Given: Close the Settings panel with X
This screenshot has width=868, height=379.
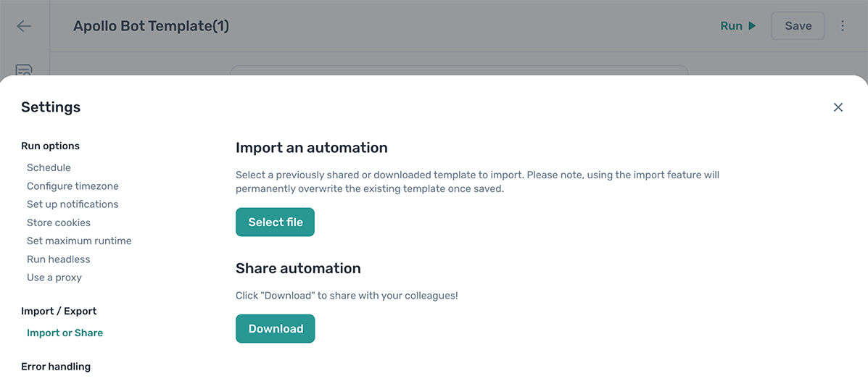Looking at the screenshot, I should pos(838,107).
